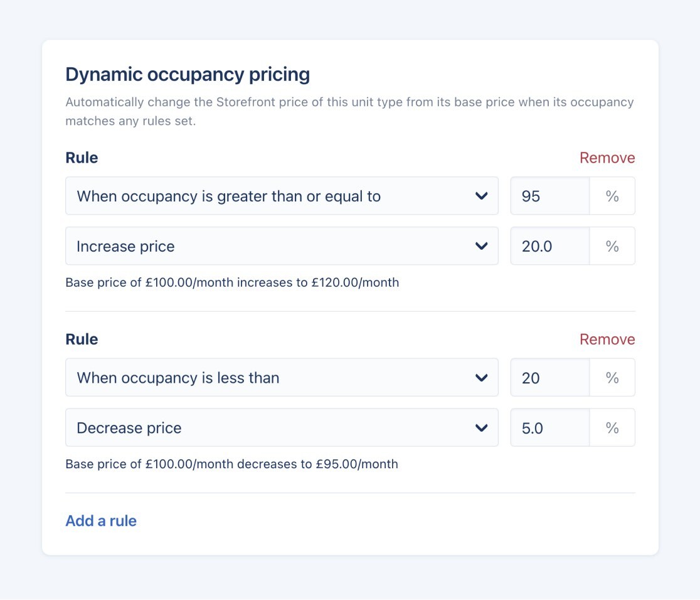The height and width of the screenshot is (600, 700).
Task: Click the 20 occupancy value field
Action: click(x=549, y=377)
